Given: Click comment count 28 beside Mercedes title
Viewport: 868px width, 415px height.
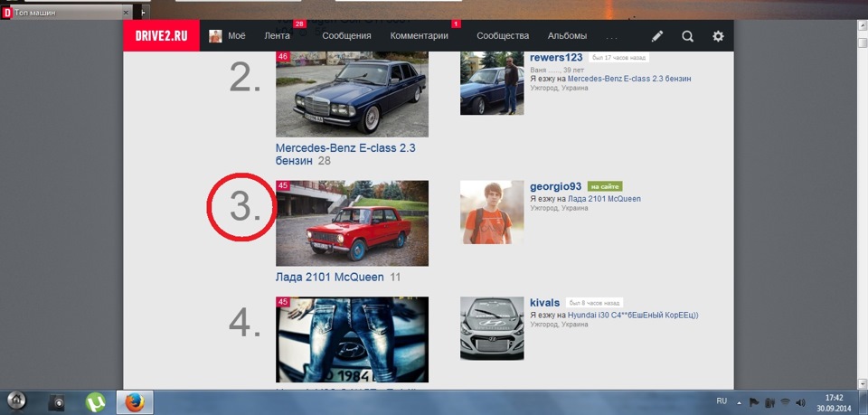Looking at the screenshot, I should pos(325,161).
